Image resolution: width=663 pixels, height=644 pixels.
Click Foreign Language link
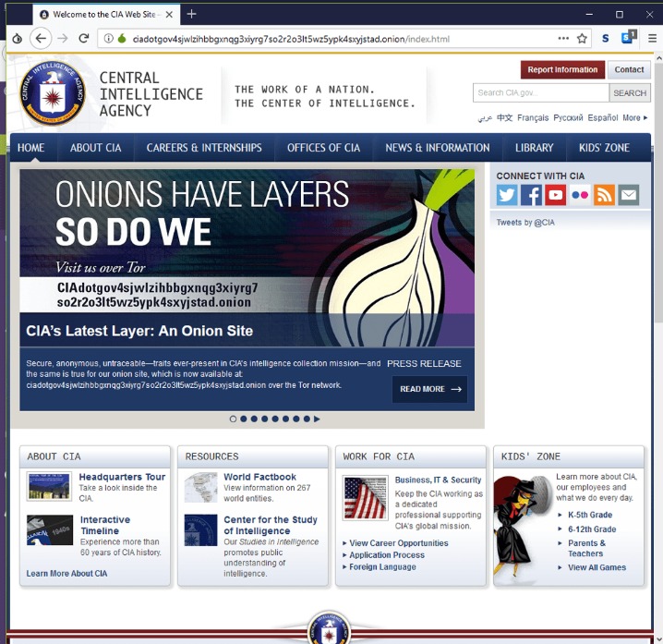(382, 566)
